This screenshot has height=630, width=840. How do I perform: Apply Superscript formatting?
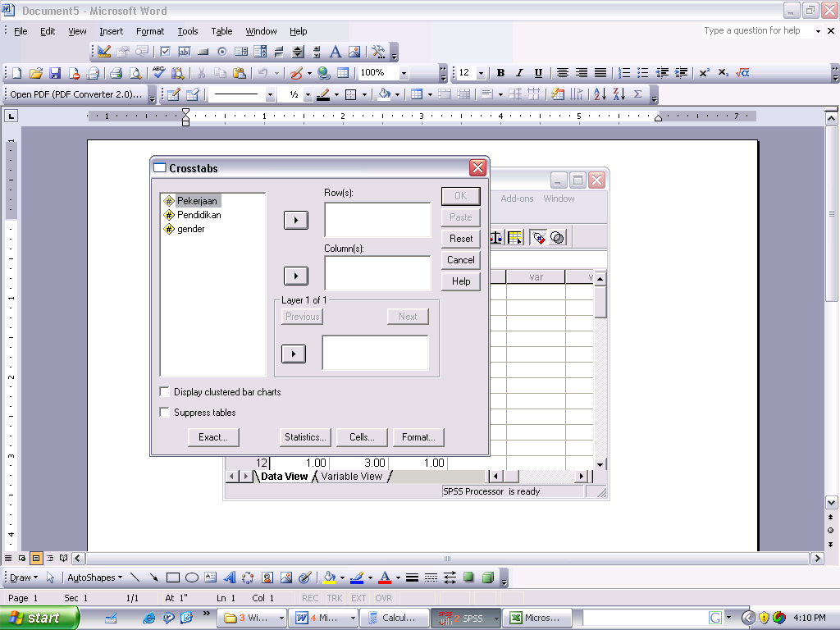click(x=705, y=73)
